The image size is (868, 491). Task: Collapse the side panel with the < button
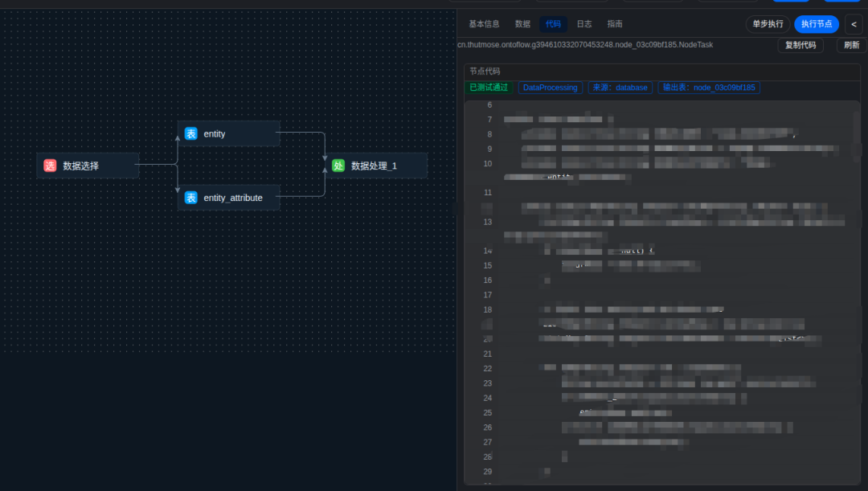(853, 24)
